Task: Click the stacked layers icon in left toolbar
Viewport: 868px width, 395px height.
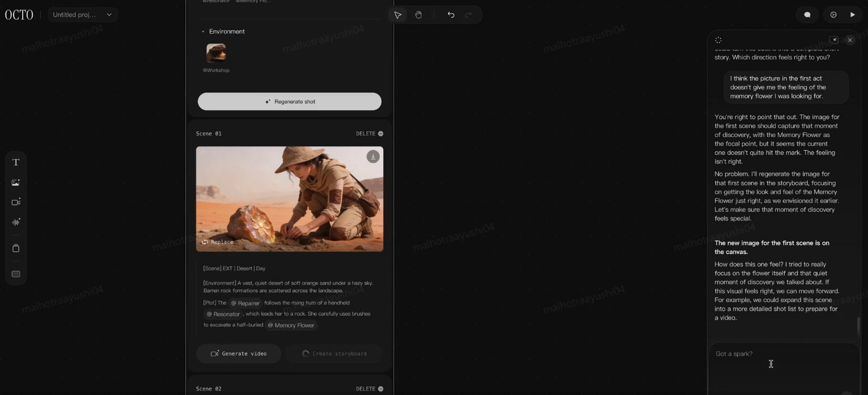Action: click(16, 248)
